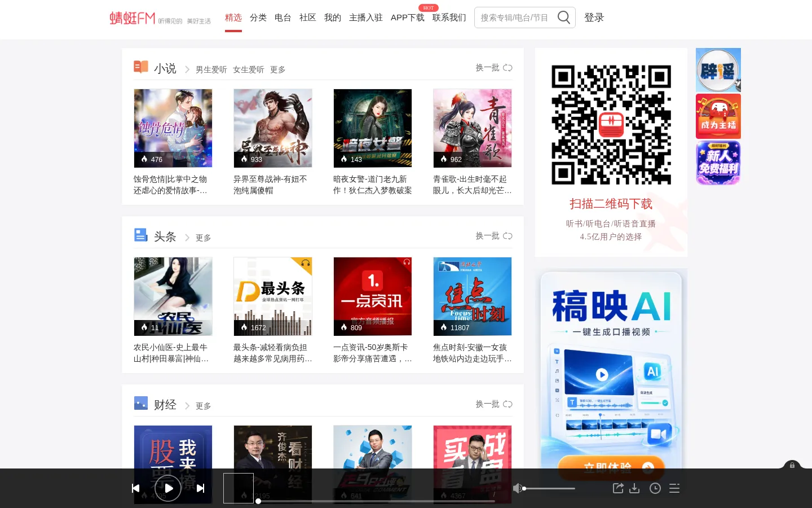
Task: Expand 财经 chevron arrow
Action: coord(187,406)
